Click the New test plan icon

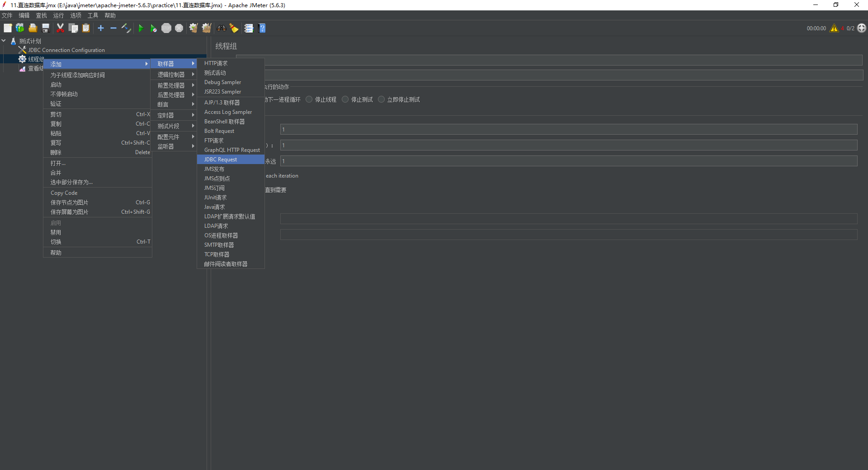8,28
